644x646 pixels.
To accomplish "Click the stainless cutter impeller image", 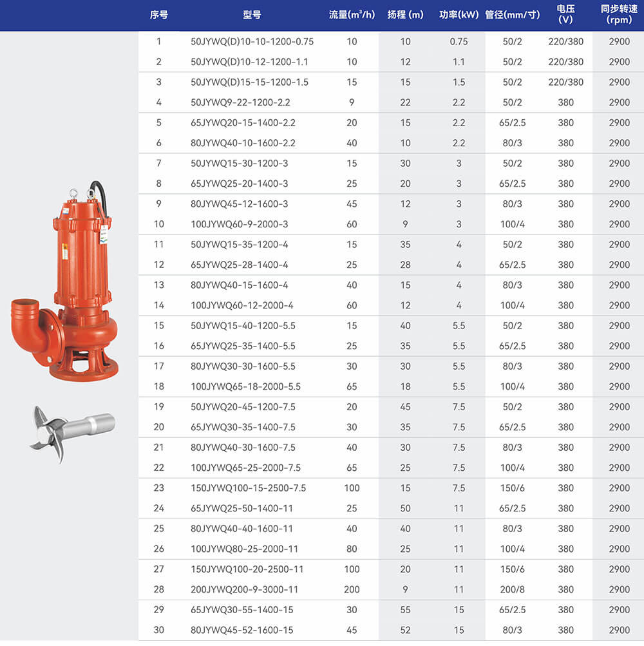I will click(73, 434).
